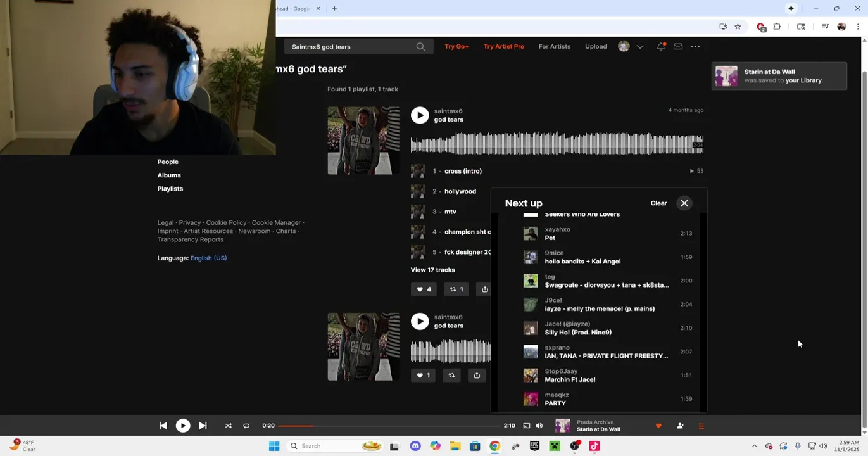Change language via English (US) link
The image size is (868, 456).
208,258
